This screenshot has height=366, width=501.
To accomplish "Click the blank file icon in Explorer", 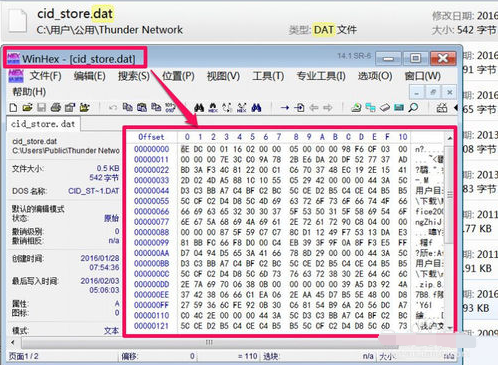I will tap(18, 20).
